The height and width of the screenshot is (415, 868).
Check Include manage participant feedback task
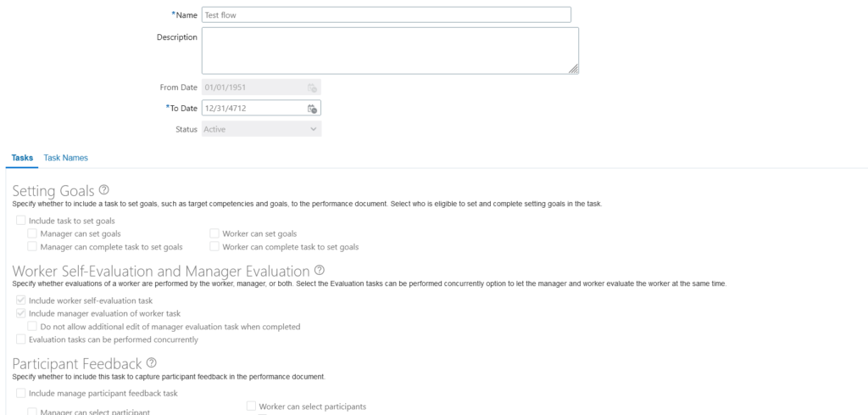click(x=20, y=393)
